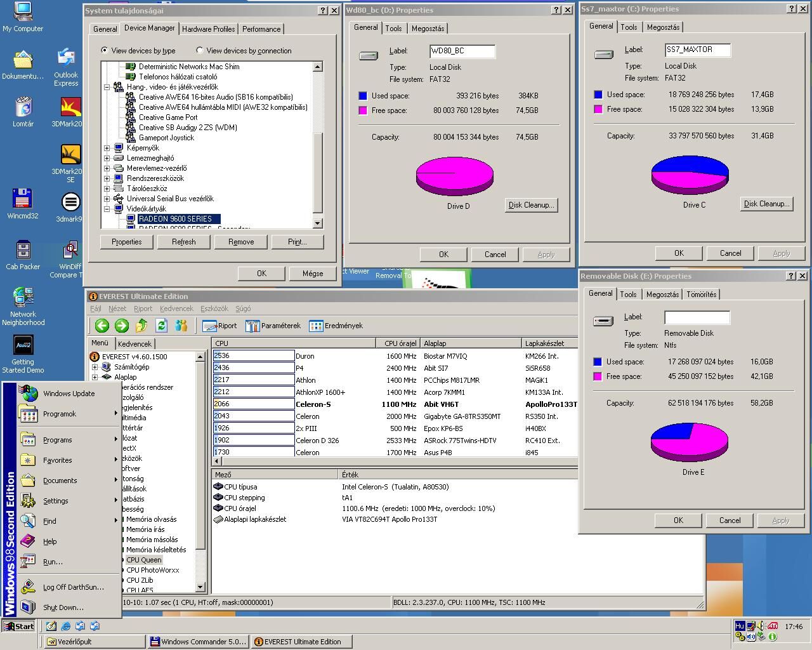The width and height of the screenshot is (812, 650).
Task: Click the EVEREST up-level arrow icon
Action: coord(141,326)
